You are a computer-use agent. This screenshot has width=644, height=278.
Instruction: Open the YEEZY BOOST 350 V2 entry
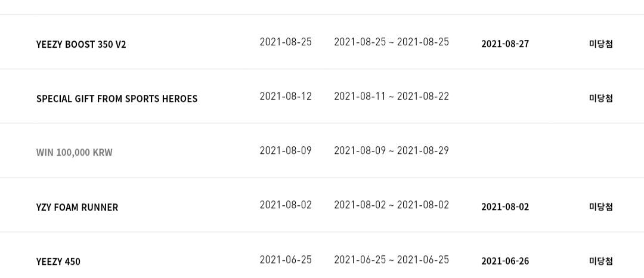pos(81,44)
